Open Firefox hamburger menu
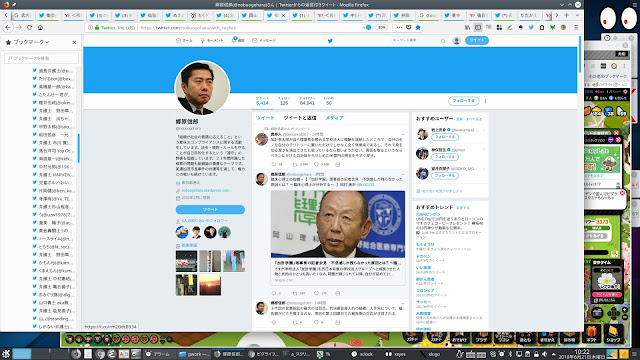640x360 pixels. pos(576,27)
